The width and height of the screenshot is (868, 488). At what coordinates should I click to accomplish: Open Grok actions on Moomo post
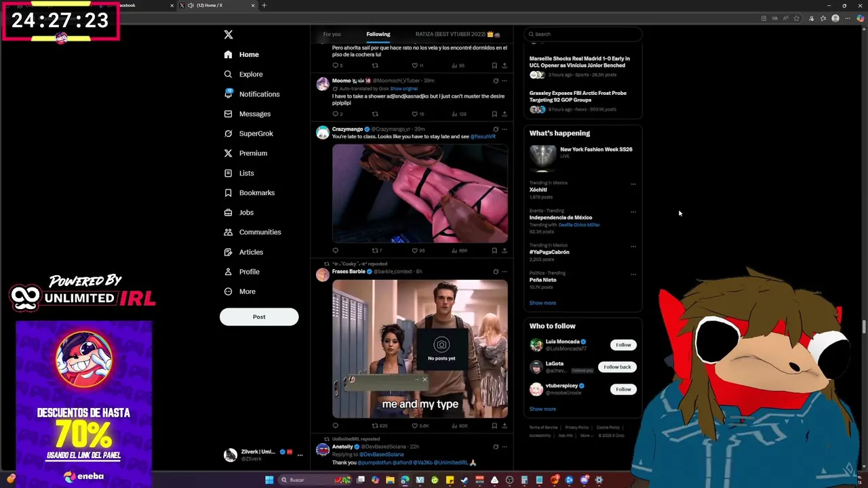coord(496,81)
